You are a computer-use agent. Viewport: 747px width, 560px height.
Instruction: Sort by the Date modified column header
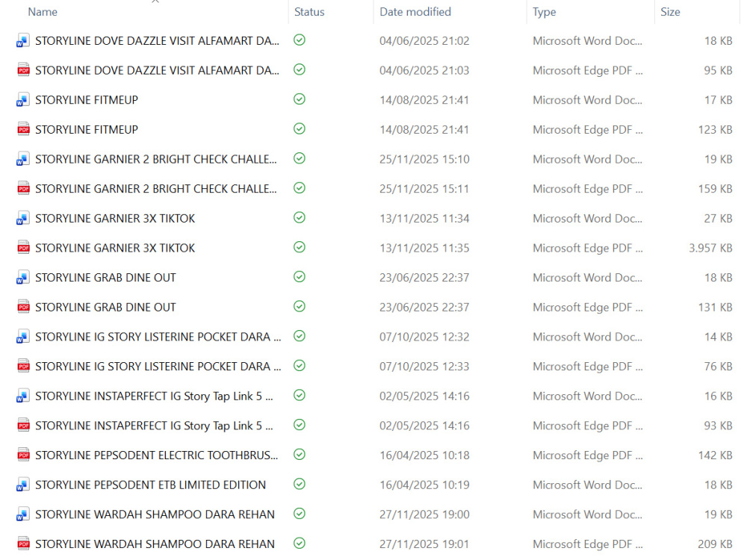415,12
